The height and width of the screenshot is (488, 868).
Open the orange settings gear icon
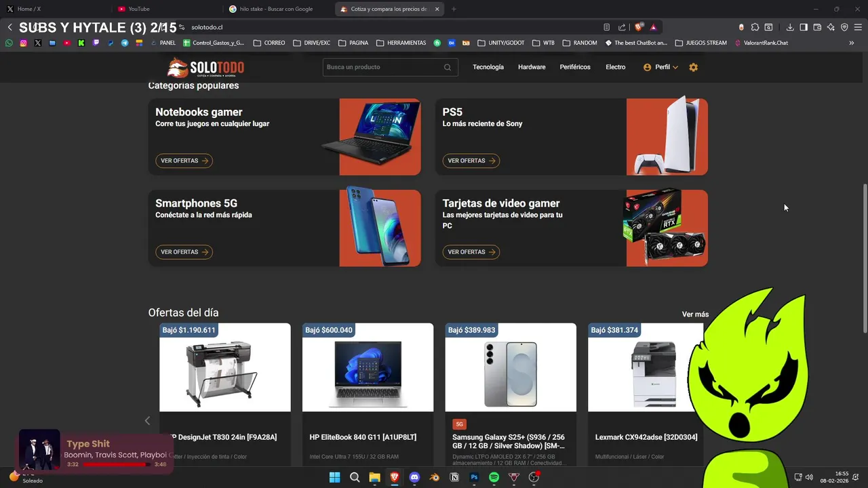coord(693,67)
